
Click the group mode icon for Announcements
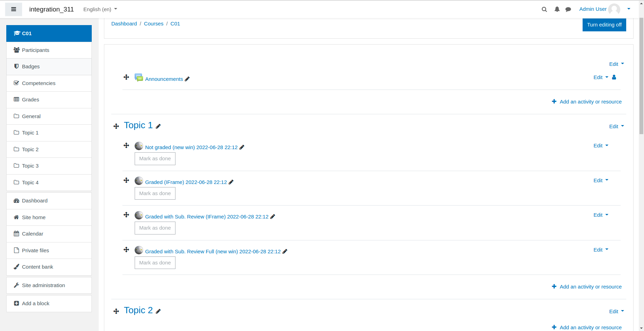pyautogui.click(x=614, y=77)
